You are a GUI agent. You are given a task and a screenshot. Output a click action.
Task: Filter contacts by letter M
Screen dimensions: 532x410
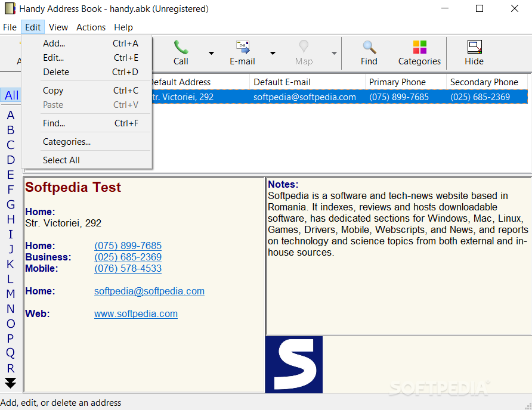[x=11, y=294]
